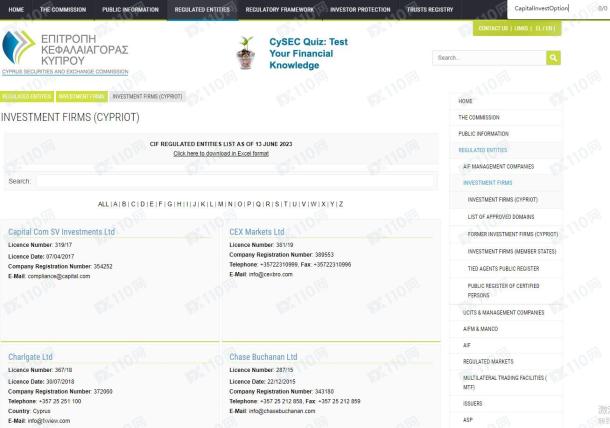Filter firms by ALL
This screenshot has width=610, height=428.
point(103,204)
